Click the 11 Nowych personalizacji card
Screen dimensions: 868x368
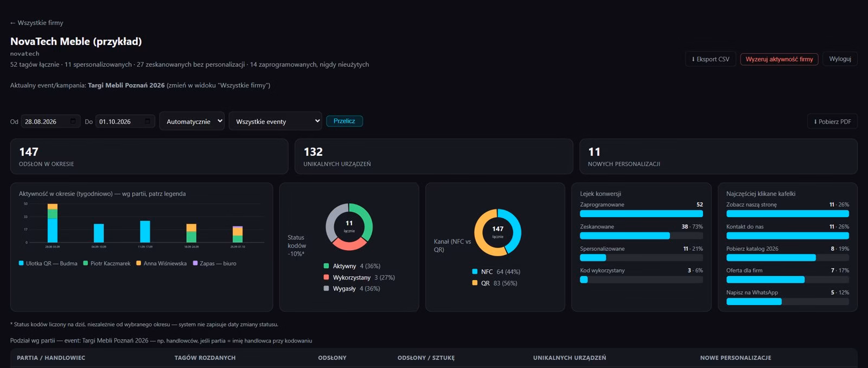coord(718,156)
